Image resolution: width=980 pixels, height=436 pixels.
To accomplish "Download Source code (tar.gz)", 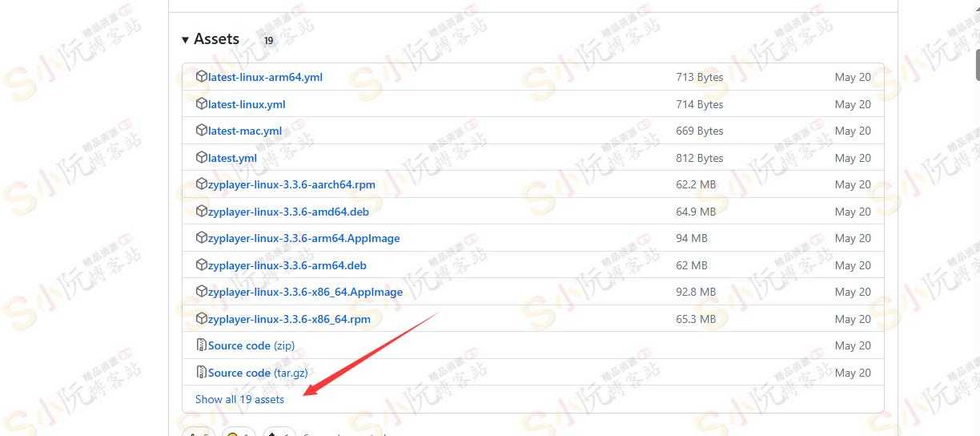I will pos(258,373).
